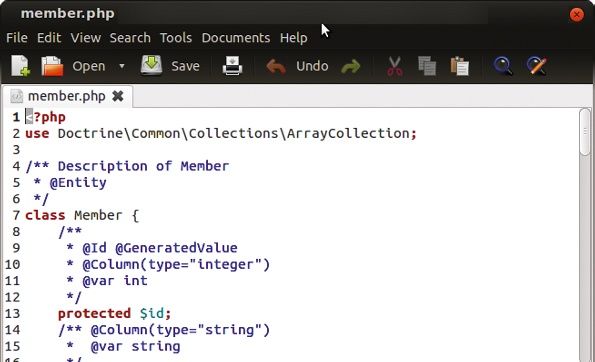
Task: Undo the last action with the arrow icon
Action: (276, 66)
